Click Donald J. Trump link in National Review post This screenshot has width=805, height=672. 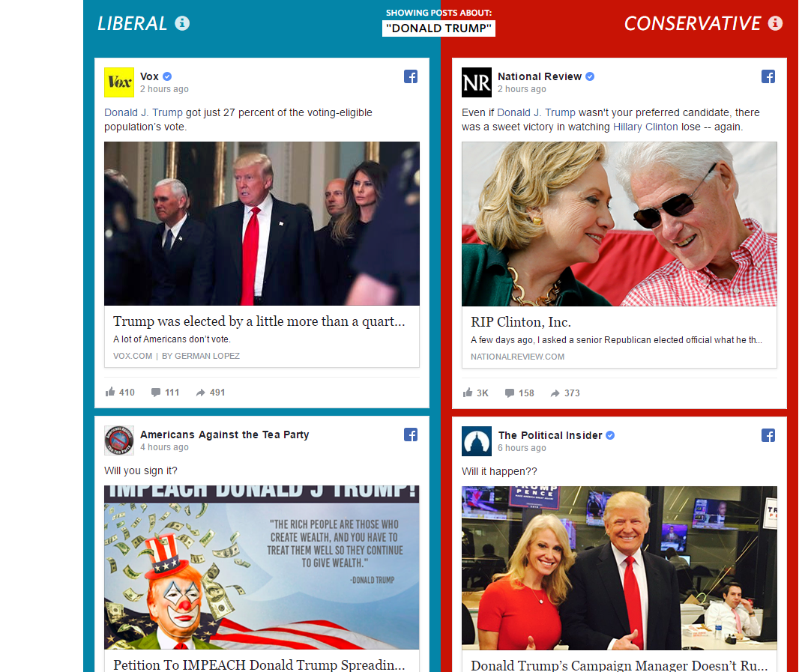pos(536,112)
